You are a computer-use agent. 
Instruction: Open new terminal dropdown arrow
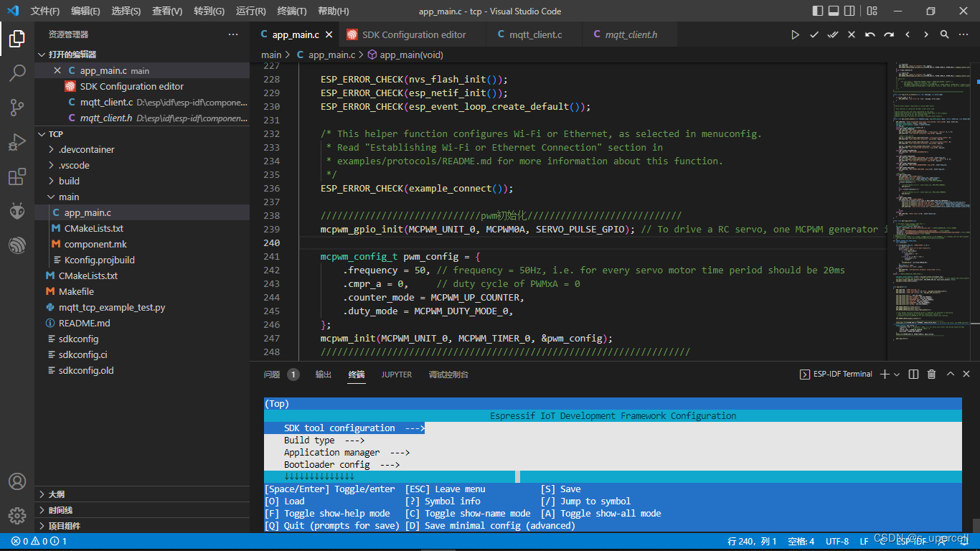point(897,375)
